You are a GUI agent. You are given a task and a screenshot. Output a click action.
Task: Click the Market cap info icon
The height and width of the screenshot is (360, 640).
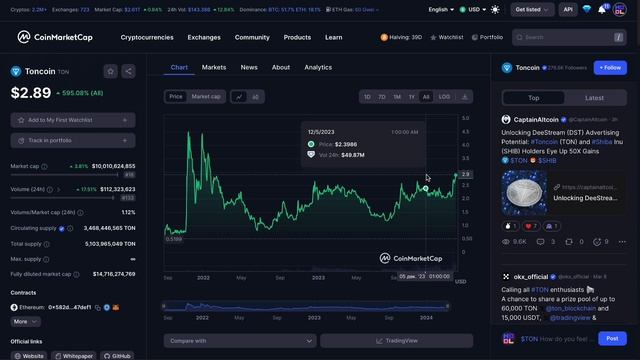(44, 167)
